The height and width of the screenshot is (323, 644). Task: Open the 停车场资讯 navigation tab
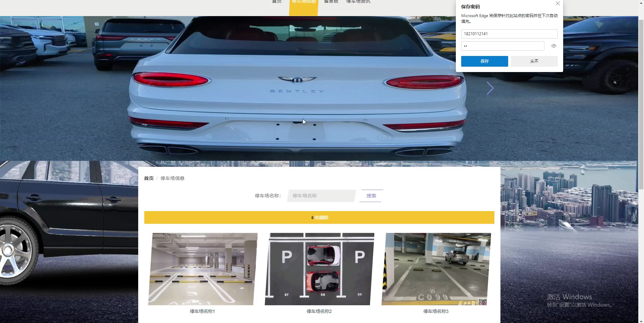[x=358, y=2]
